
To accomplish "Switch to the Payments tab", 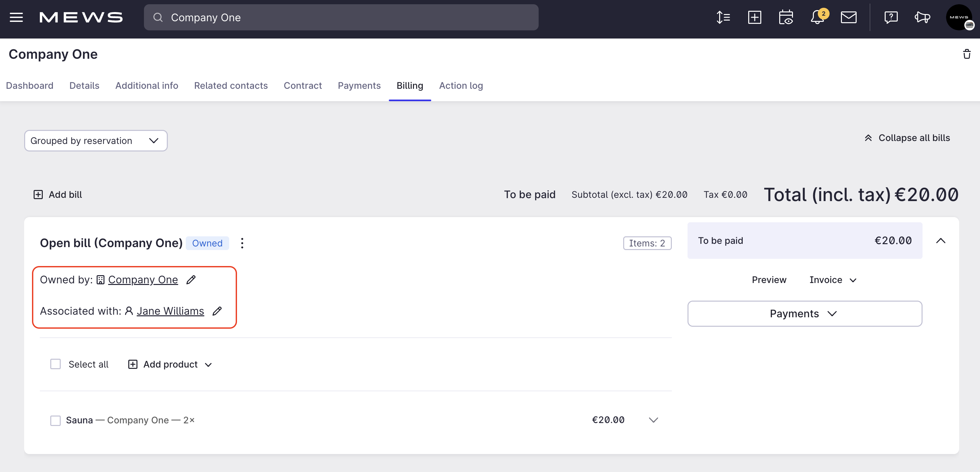I will click(x=359, y=86).
